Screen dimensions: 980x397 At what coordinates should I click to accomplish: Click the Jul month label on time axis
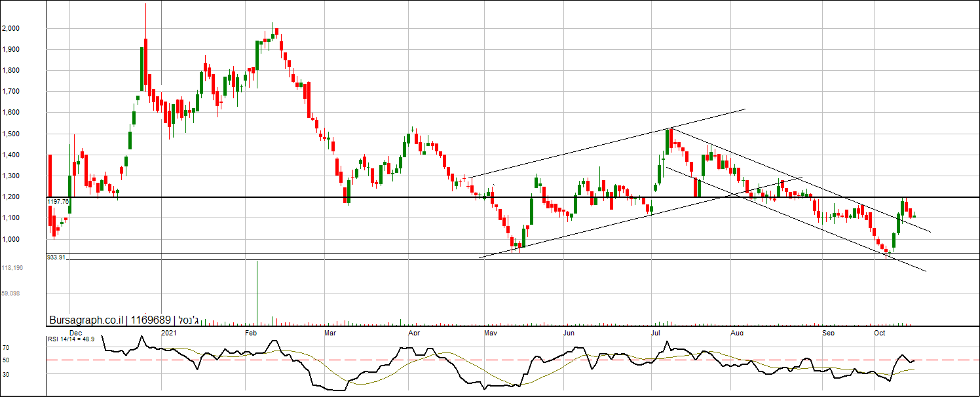click(656, 333)
